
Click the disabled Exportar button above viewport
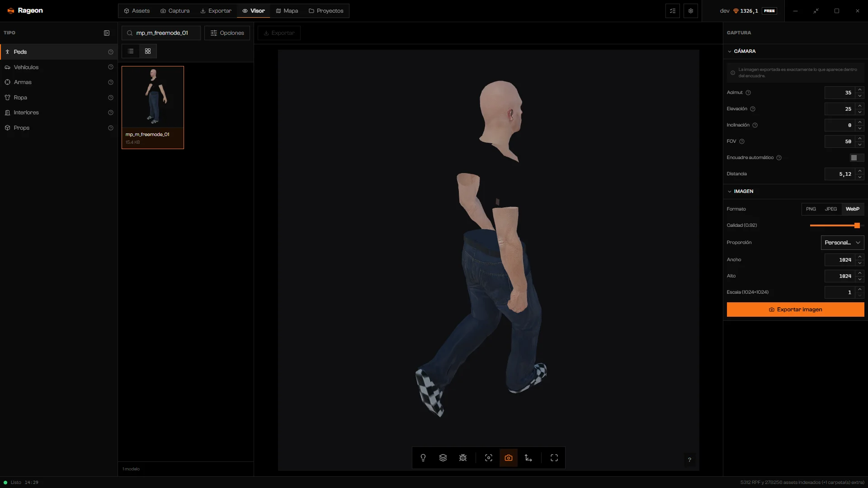click(x=279, y=33)
